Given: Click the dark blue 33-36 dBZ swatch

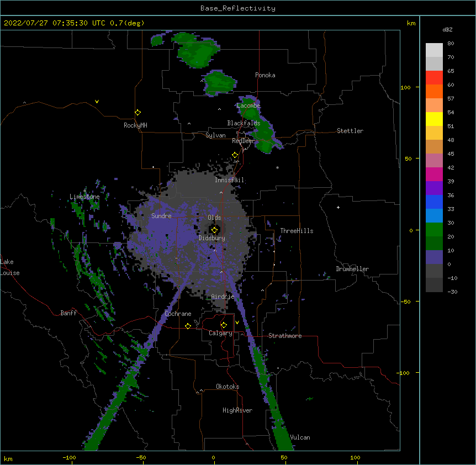Looking at the screenshot, I should tap(434, 202).
